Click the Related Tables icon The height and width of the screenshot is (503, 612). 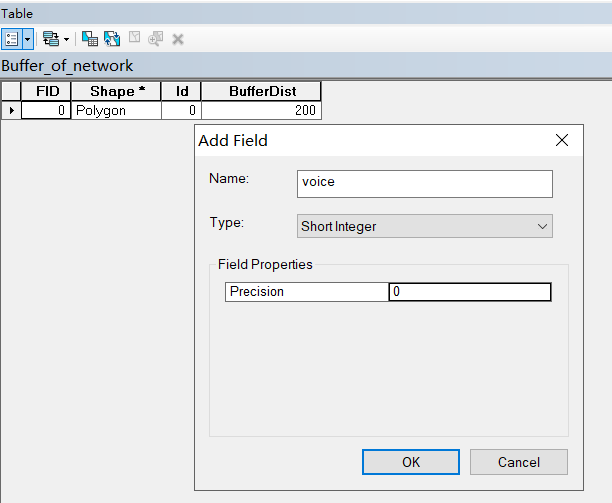pos(51,39)
